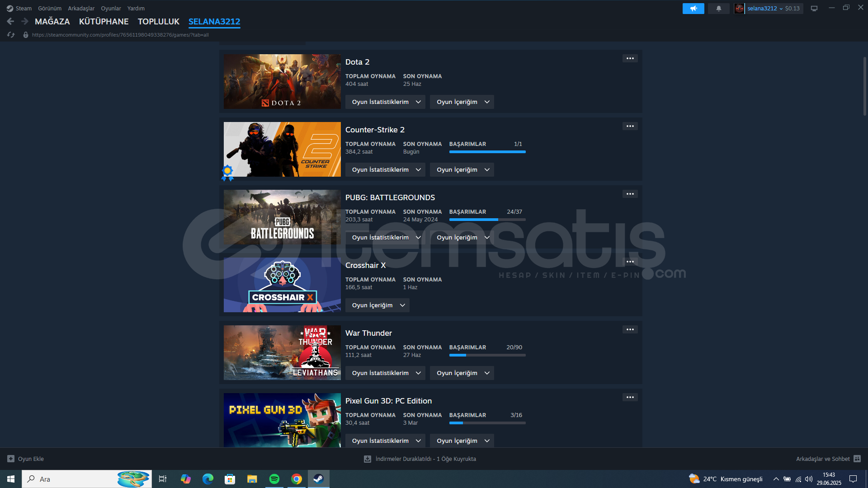Click the downloads icon in the status bar

tap(368, 459)
